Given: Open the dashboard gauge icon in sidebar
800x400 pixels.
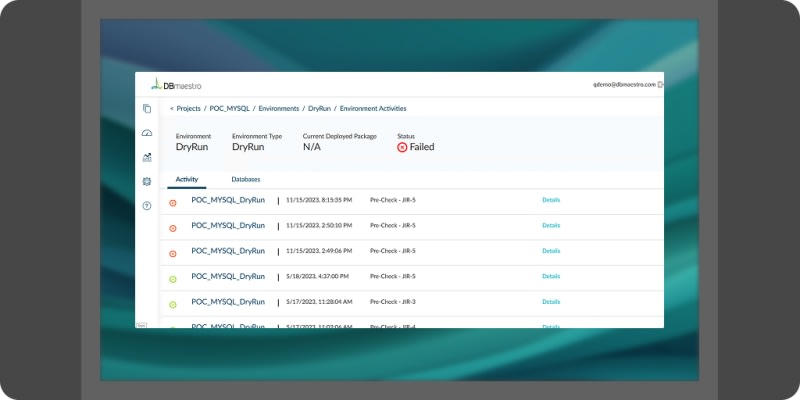Looking at the screenshot, I should click(147, 133).
